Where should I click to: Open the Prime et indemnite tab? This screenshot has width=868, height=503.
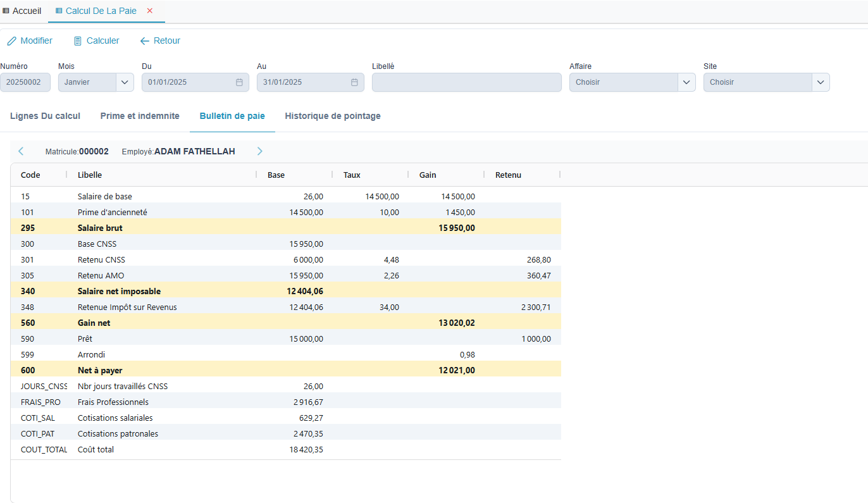click(140, 116)
